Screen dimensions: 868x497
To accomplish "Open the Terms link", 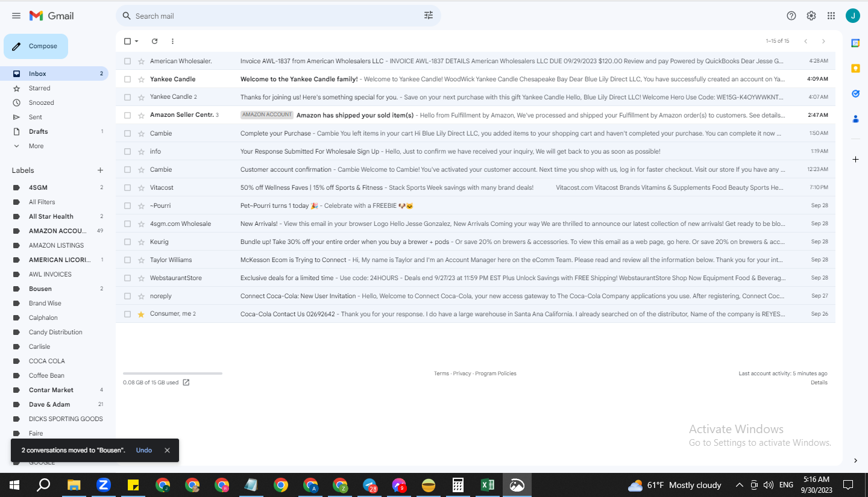I will tap(441, 374).
